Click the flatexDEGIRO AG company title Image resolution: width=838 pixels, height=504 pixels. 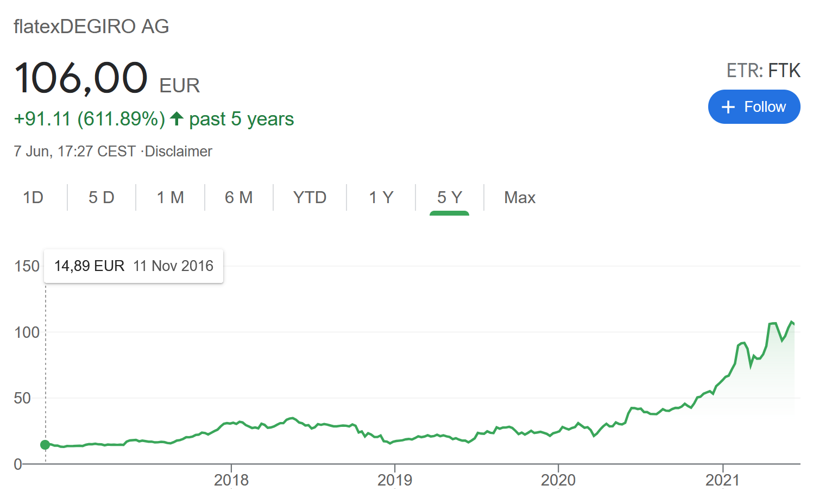point(91,27)
